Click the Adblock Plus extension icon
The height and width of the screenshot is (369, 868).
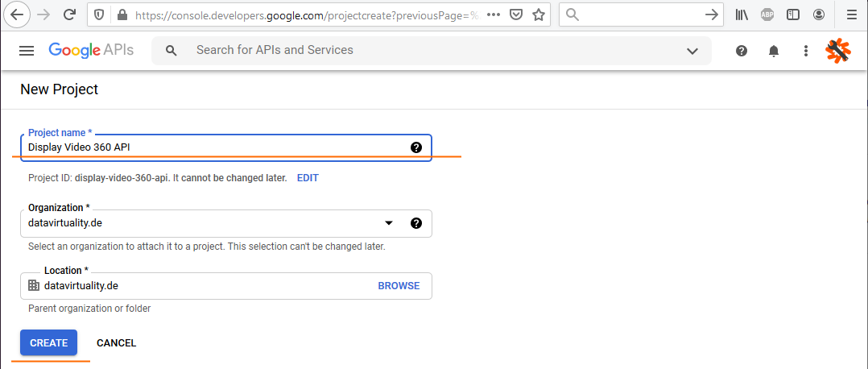769,15
